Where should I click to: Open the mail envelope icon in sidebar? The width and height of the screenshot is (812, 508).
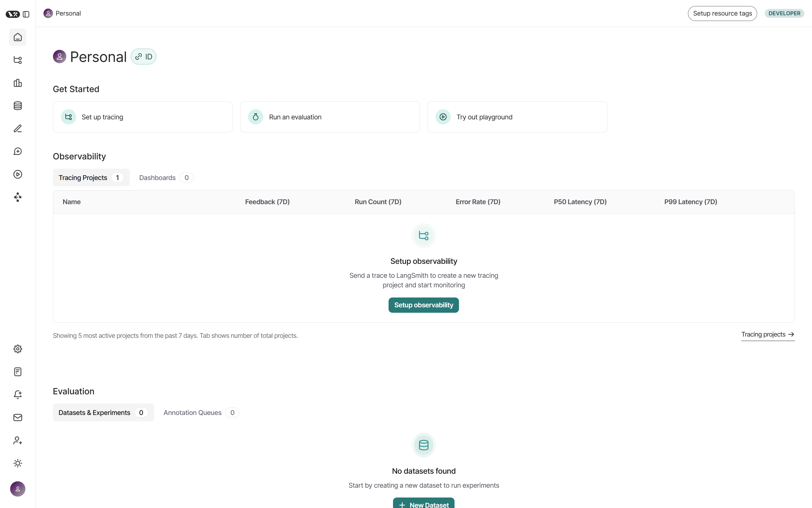[x=18, y=418]
